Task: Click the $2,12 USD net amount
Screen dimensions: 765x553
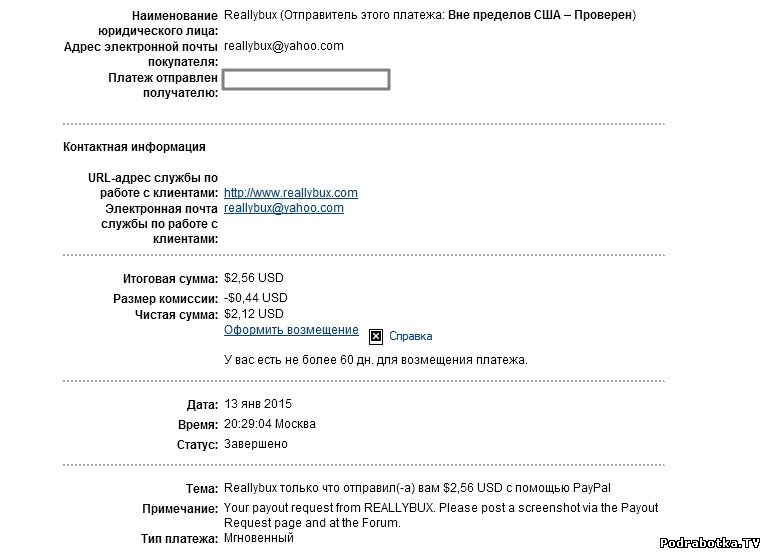Action: pos(254,314)
